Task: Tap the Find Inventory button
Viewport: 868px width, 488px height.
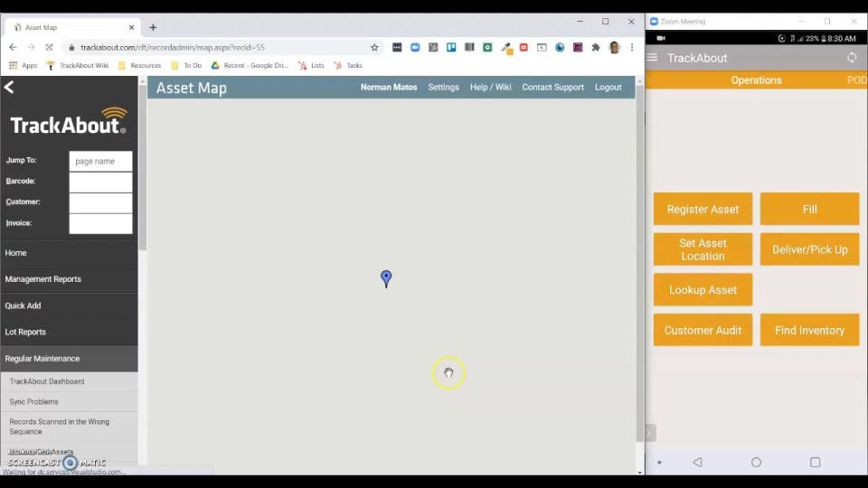Action: pos(810,331)
